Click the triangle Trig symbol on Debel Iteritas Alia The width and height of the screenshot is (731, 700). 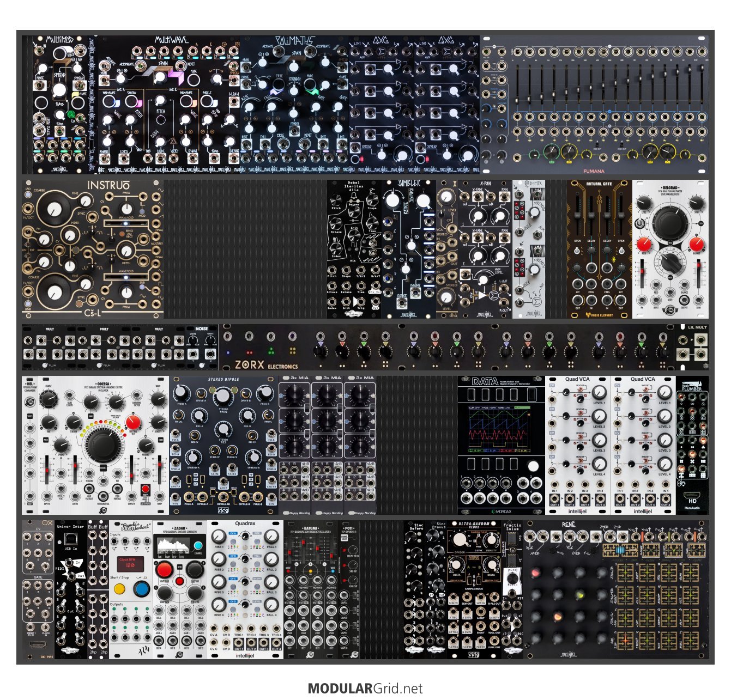356,301
